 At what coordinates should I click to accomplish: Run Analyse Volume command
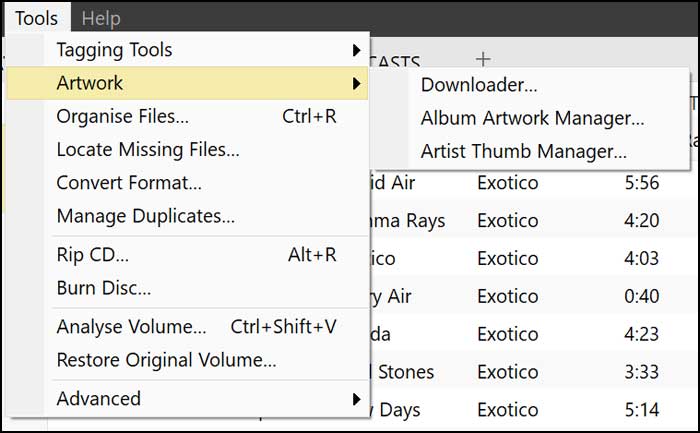(x=131, y=327)
